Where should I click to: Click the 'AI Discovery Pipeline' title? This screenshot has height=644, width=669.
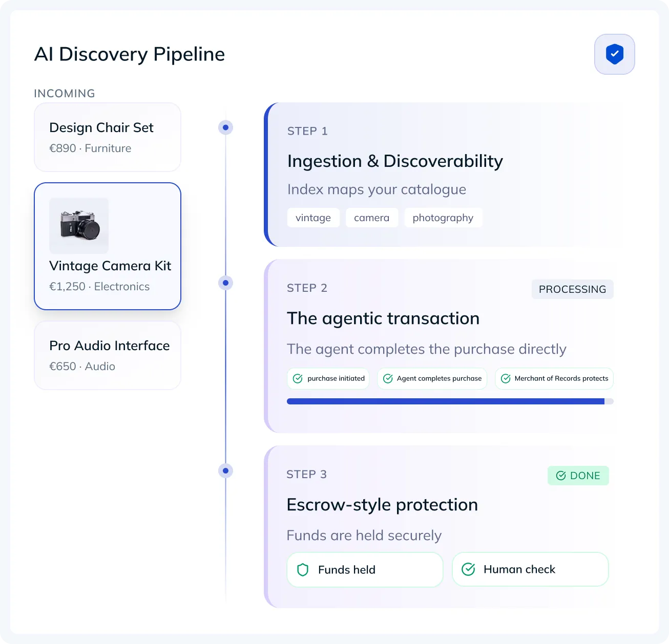(x=130, y=54)
